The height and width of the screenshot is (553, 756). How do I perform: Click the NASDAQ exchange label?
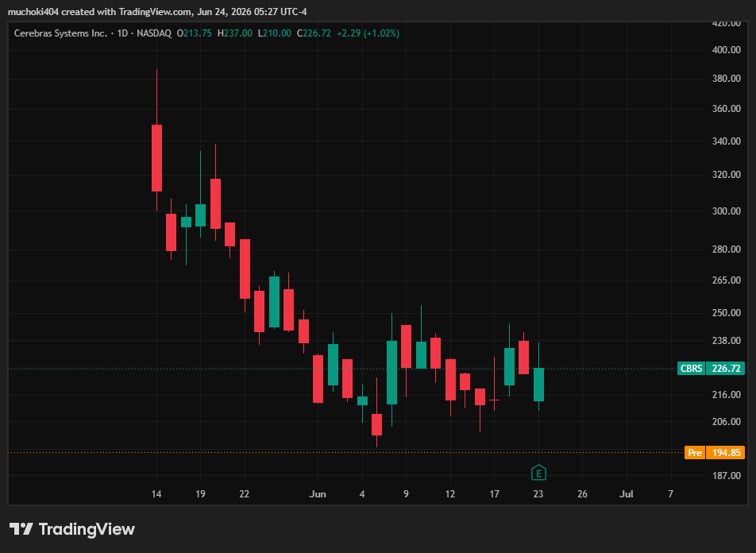click(154, 33)
